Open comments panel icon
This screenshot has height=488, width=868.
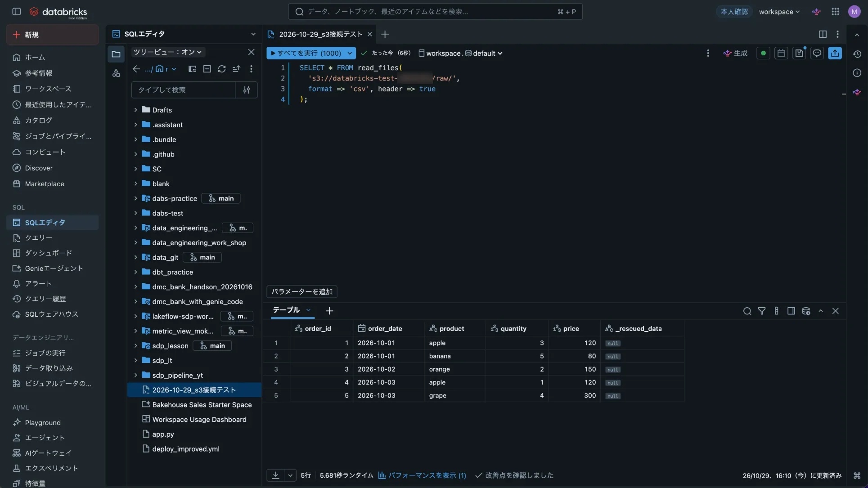tap(817, 53)
